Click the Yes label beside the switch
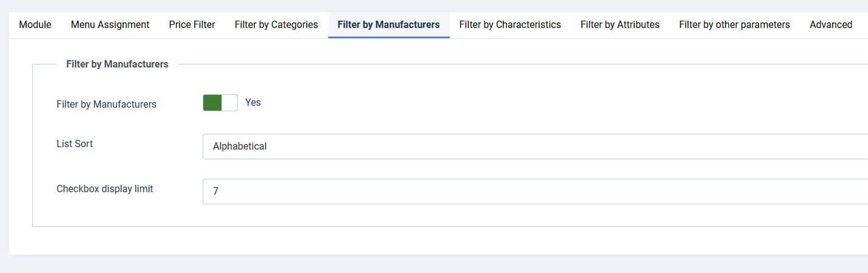Image resolution: width=868 pixels, height=273 pixels. click(253, 103)
